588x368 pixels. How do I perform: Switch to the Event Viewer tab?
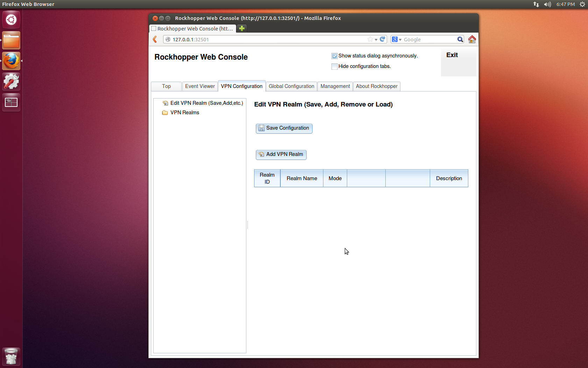tap(200, 86)
